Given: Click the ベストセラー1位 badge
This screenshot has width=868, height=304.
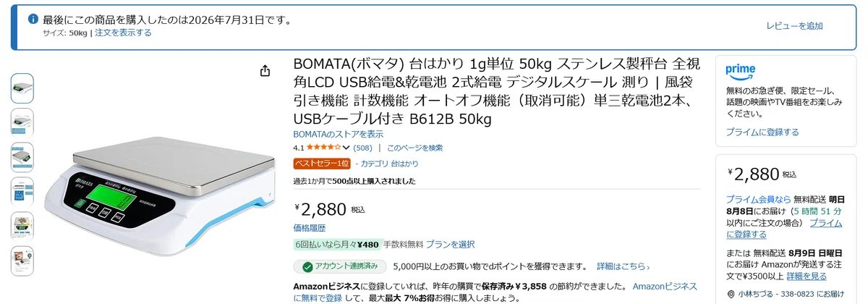Looking at the screenshot, I should tap(322, 164).
